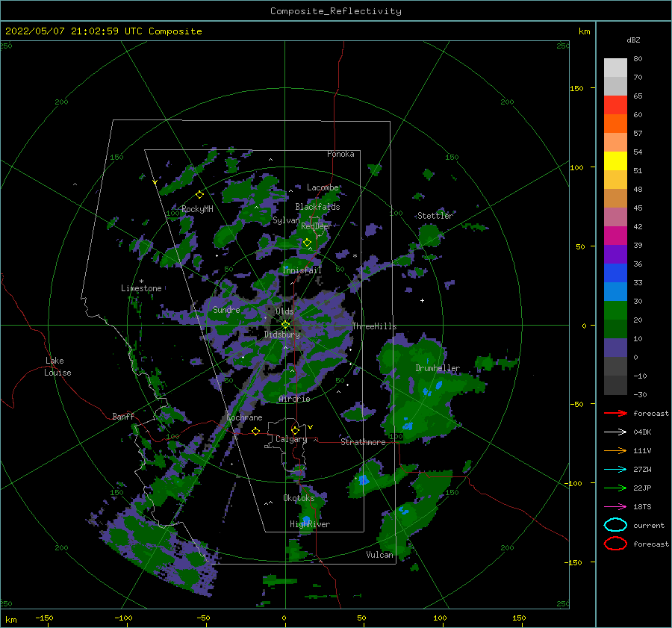Click the red forecast ellipse legend icon
The width and height of the screenshot is (672, 628).
click(615, 544)
